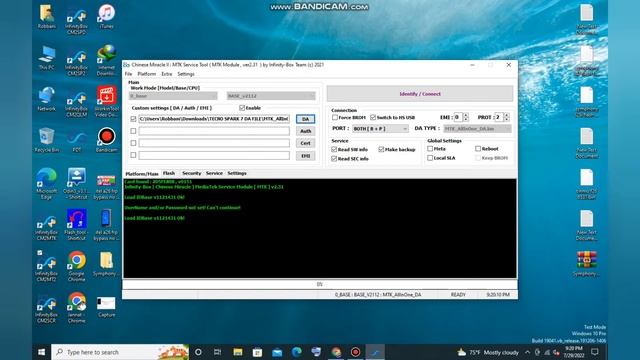This screenshot has width=640, height=360.
Task: Open the Mail app in the taskbar
Action: point(277,352)
